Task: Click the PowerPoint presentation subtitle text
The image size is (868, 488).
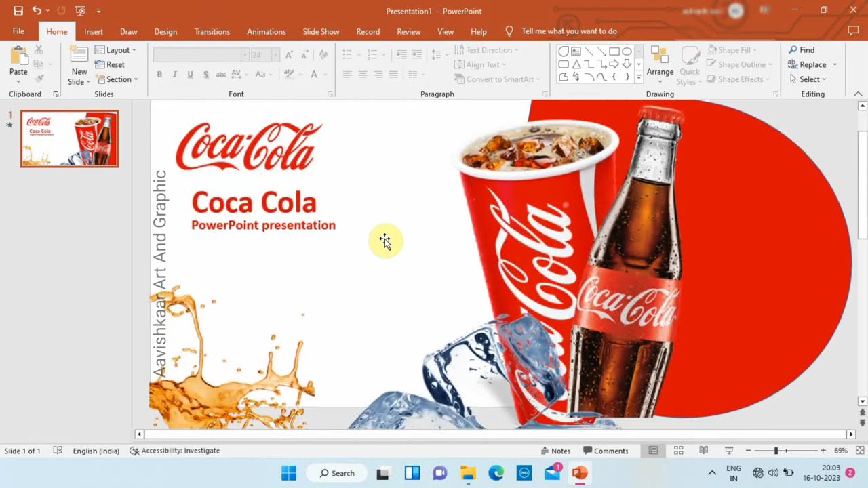Action: pos(263,225)
